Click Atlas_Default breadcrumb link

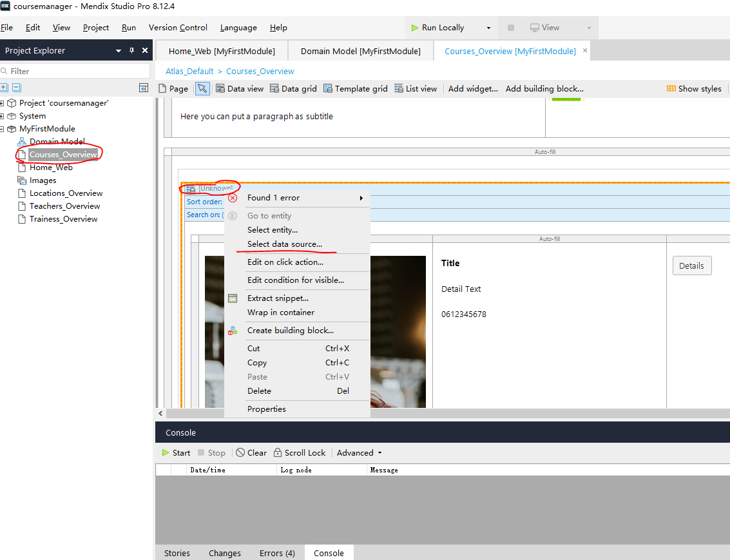[x=189, y=72]
